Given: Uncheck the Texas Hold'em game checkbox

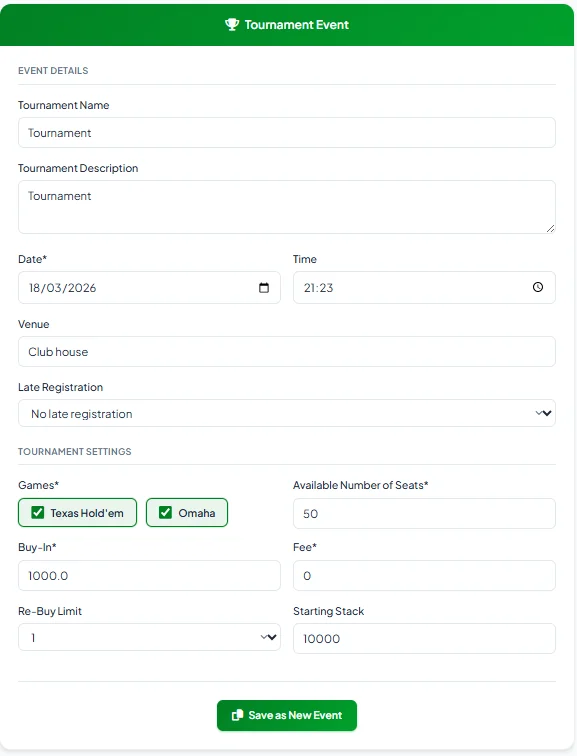Looking at the screenshot, I should coord(38,513).
